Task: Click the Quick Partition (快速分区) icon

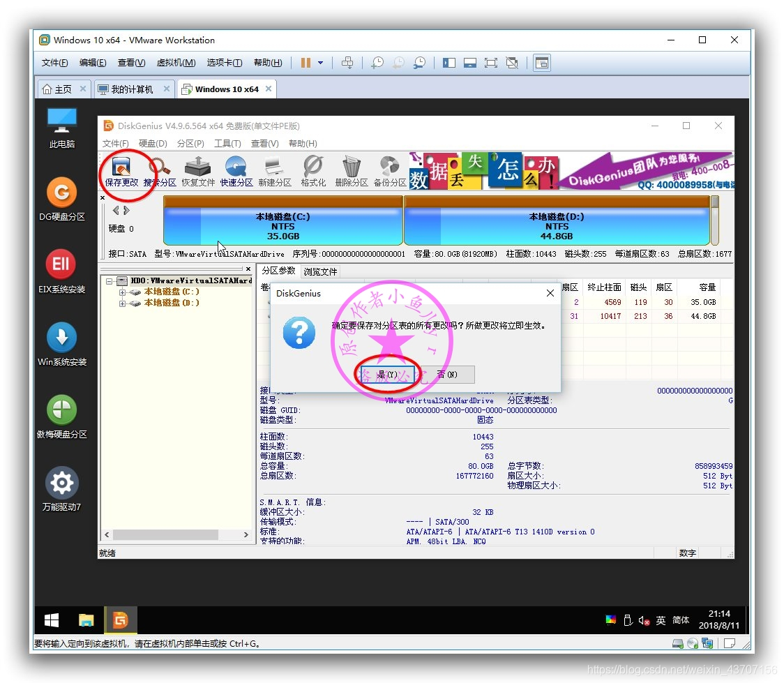Action: pos(236,171)
